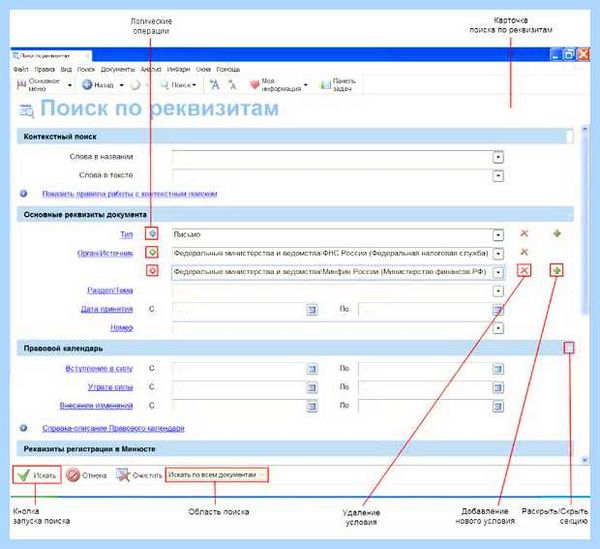Screen dimensions: 600x549
Task: Open calendar picker for Внесение изменений С field
Action: pos(312,406)
